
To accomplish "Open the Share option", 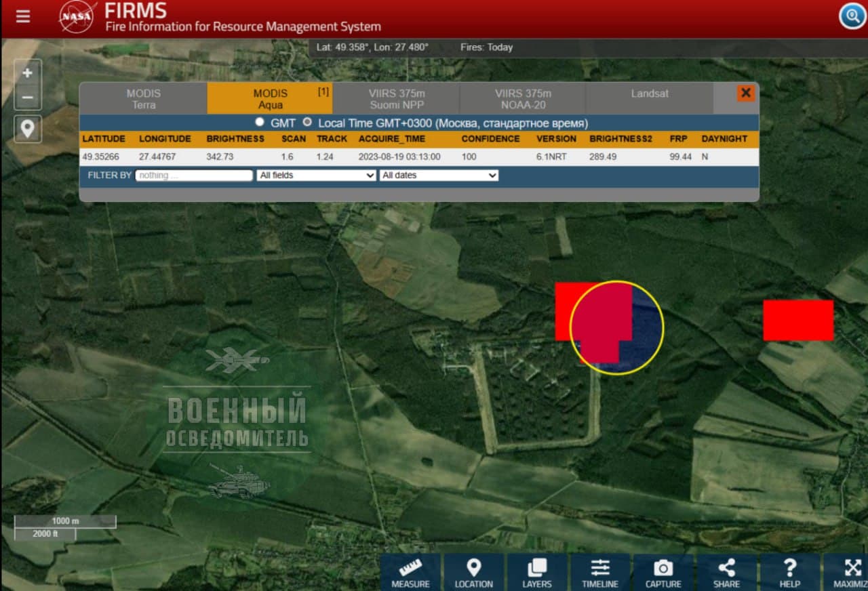I will pyautogui.click(x=726, y=573).
